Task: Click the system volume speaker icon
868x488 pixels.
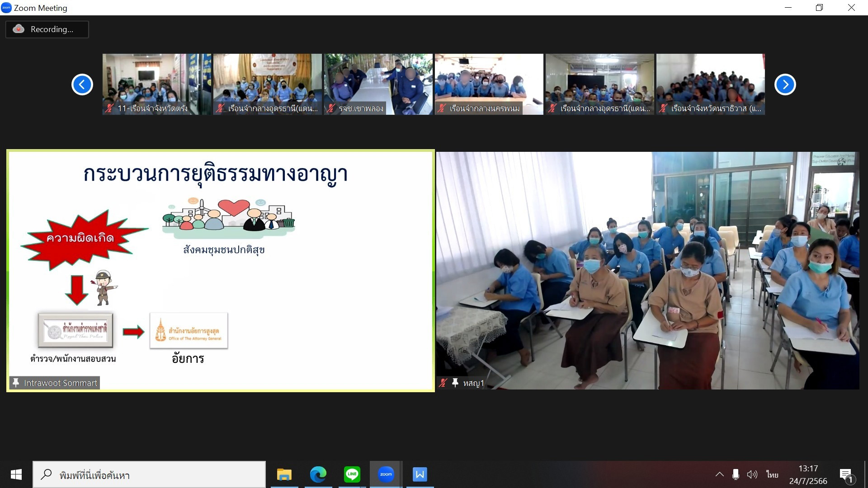Action: tap(752, 474)
